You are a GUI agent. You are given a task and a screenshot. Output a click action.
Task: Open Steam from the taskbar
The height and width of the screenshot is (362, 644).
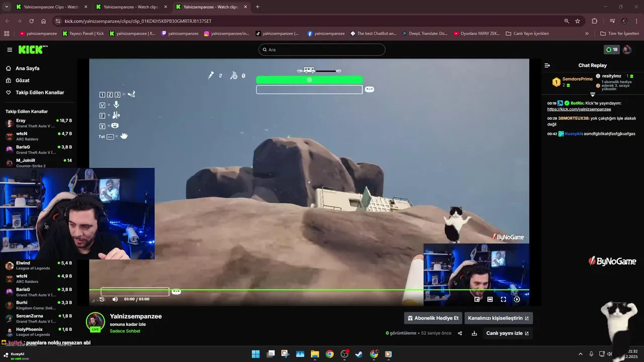(359, 354)
